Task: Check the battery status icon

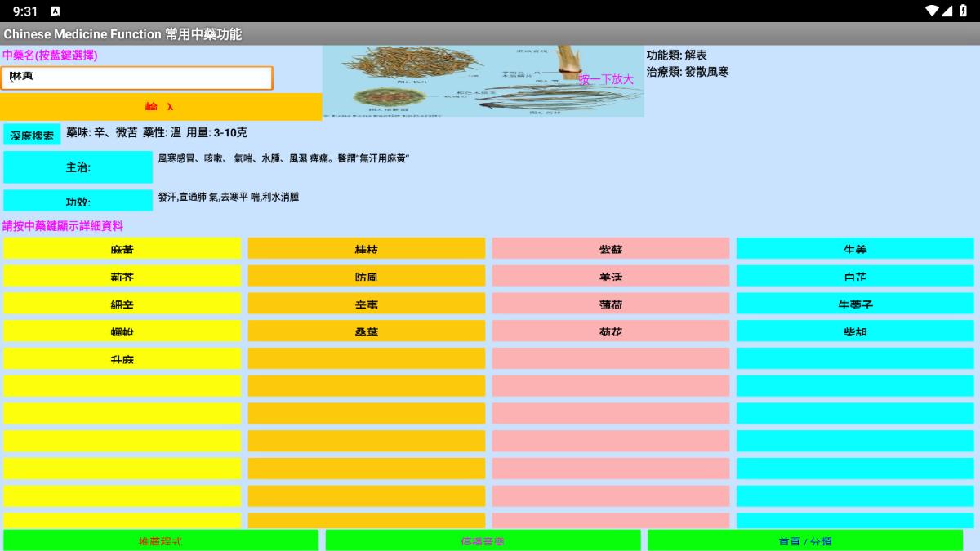Action: click(964, 11)
